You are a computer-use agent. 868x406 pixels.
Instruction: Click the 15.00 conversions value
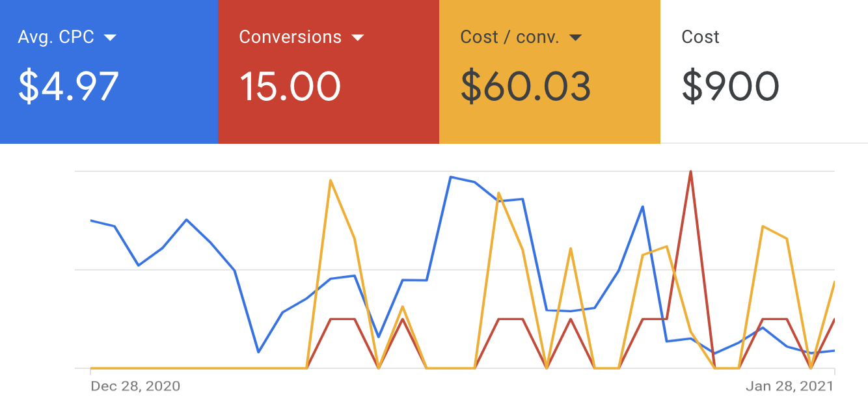(x=290, y=87)
